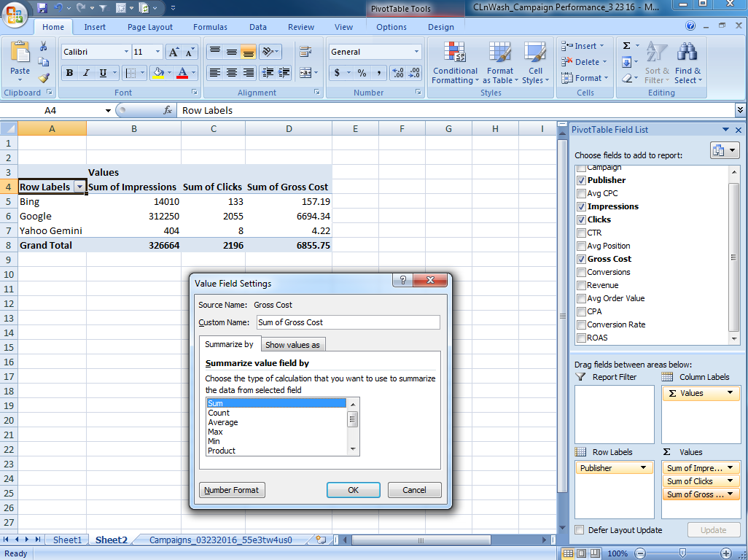748x560 pixels.
Task: Align text right
Action: click(x=248, y=73)
